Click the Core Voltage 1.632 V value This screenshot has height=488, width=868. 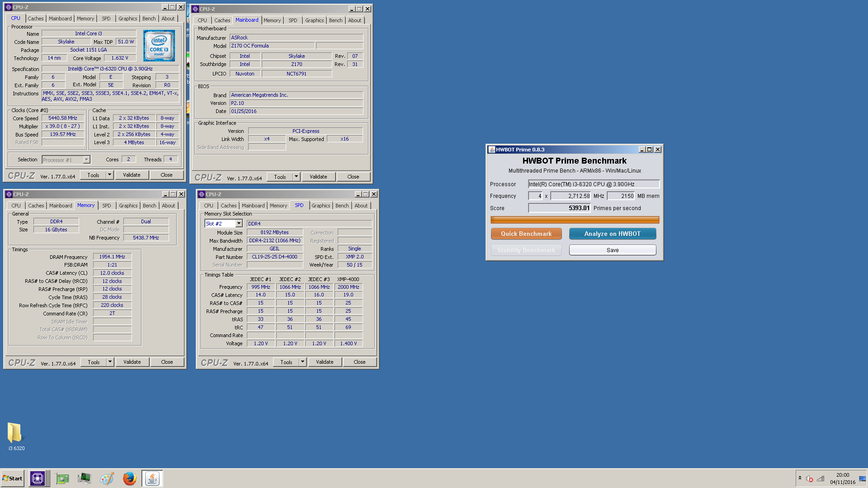tap(120, 58)
